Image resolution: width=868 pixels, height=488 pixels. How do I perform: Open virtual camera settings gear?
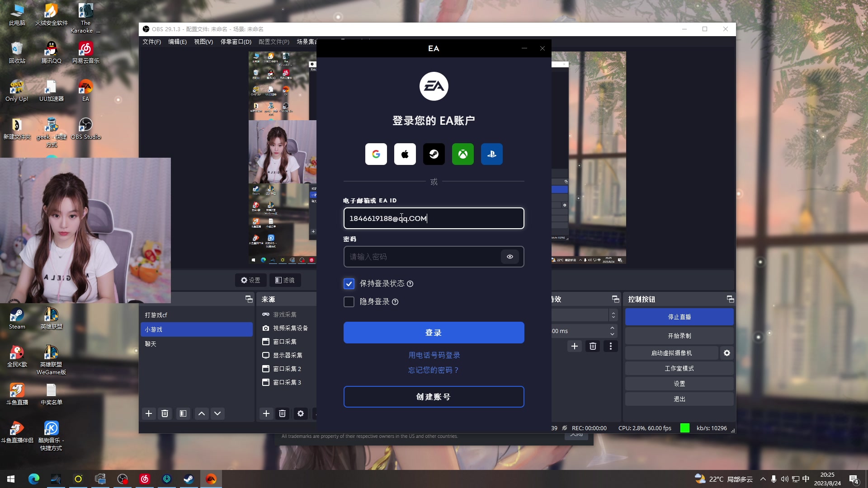727,353
